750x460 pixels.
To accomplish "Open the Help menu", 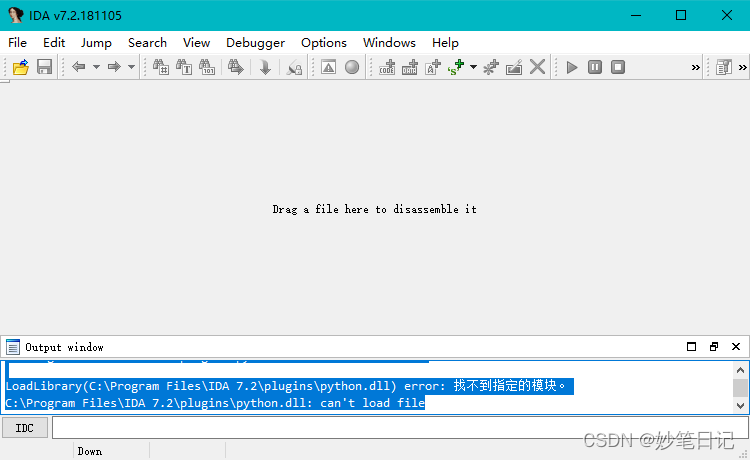I will point(445,43).
